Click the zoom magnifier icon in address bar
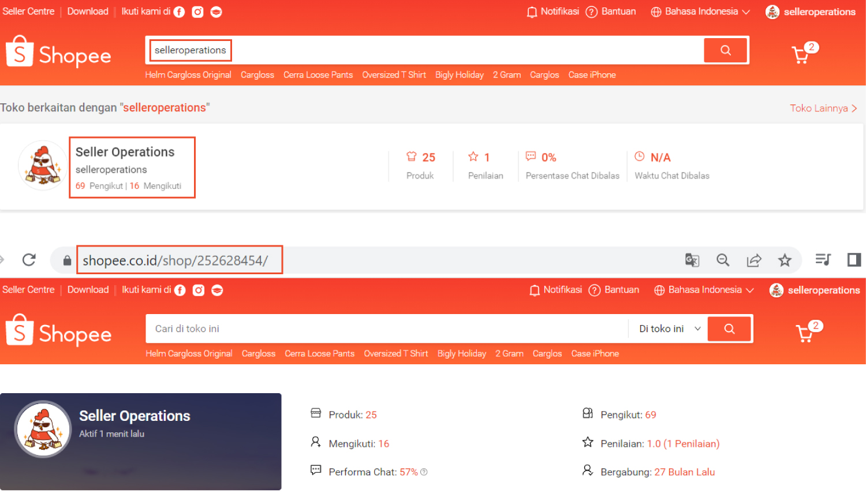Image resolution: width=866 pixels, height=504 pixels. coord(723,260)
